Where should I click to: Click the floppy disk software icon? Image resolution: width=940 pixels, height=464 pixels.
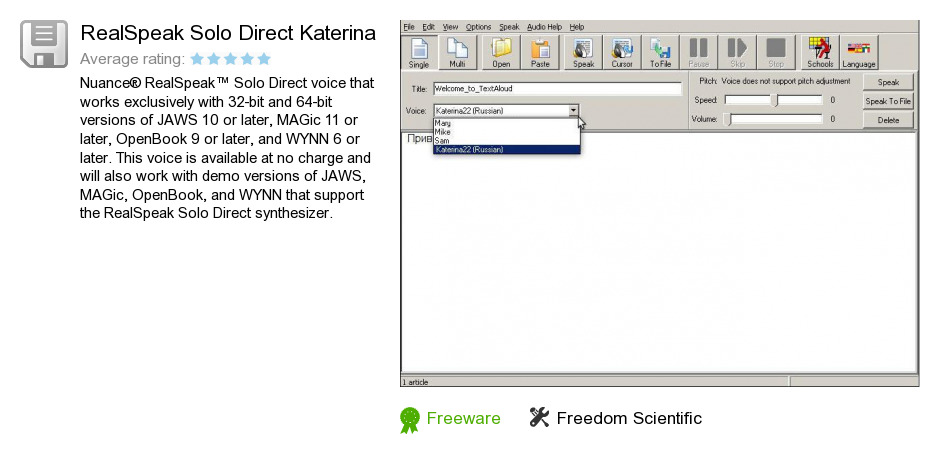(x=44, y=44)
